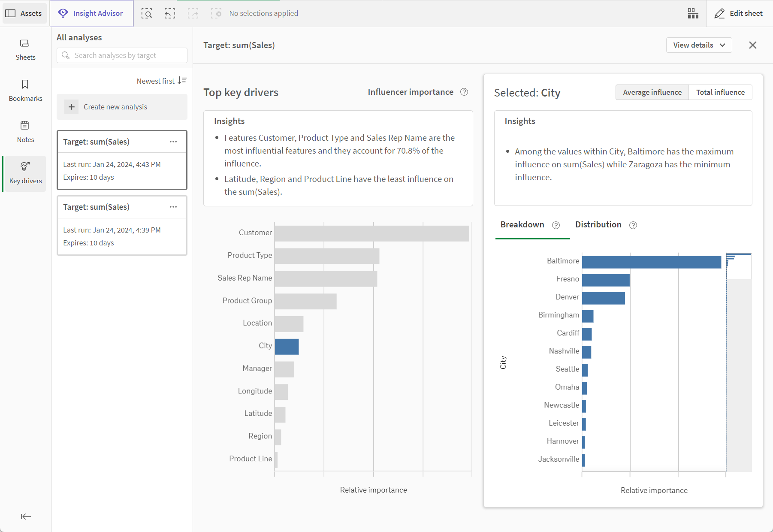This screenshot has height=532, width=773.
Task: Open more options for 4:43 PM analysis
Action: pos(173,142)
